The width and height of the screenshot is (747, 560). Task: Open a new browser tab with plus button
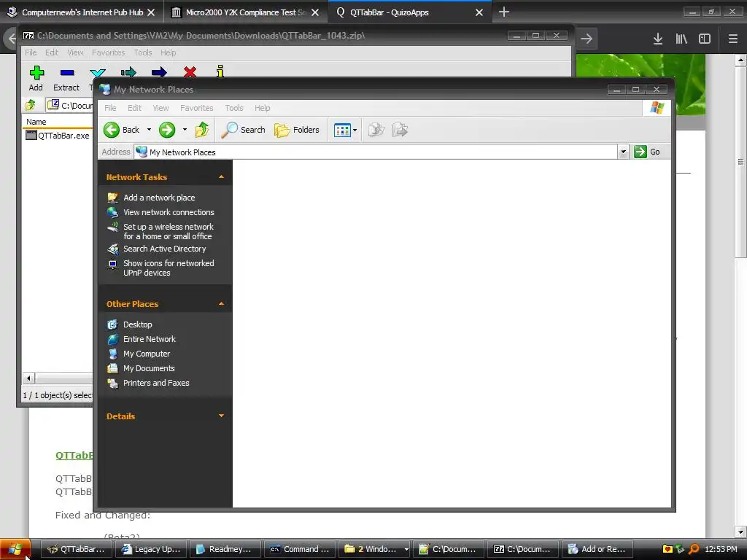(503, 12)
